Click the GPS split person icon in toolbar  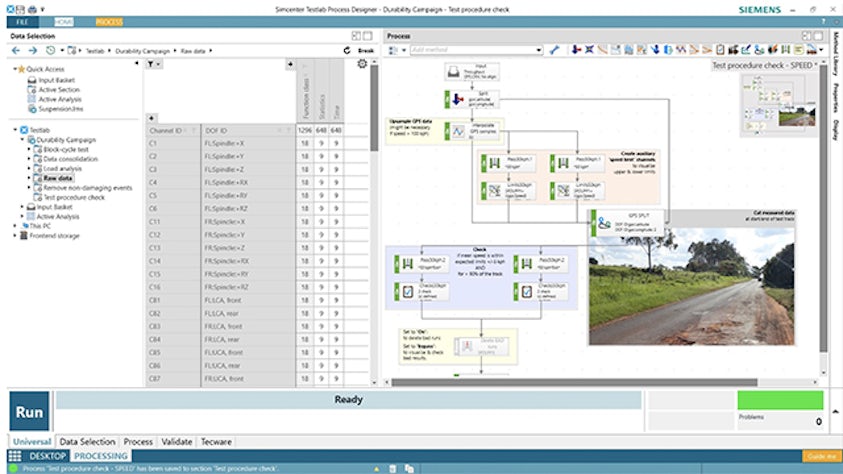click(x=759, y=50)
